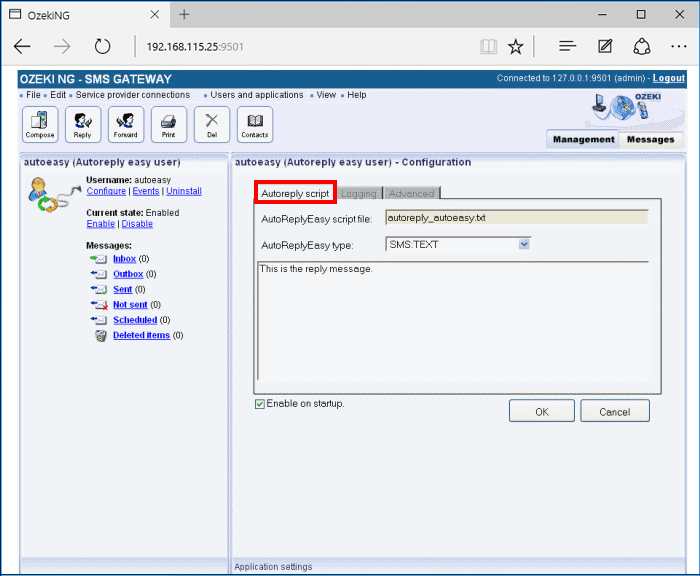Viewport: 700px width, 576px height.
Task: Click the Cancel button
Action: (x=615, y=411)
